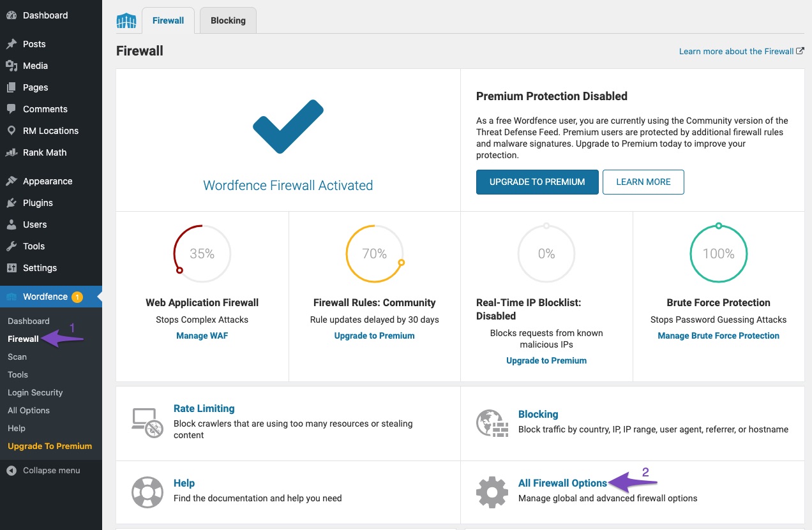The image size is (812, 530).
Task: Click Upgrade To Premium in sidebar
Action: [50, 446]
